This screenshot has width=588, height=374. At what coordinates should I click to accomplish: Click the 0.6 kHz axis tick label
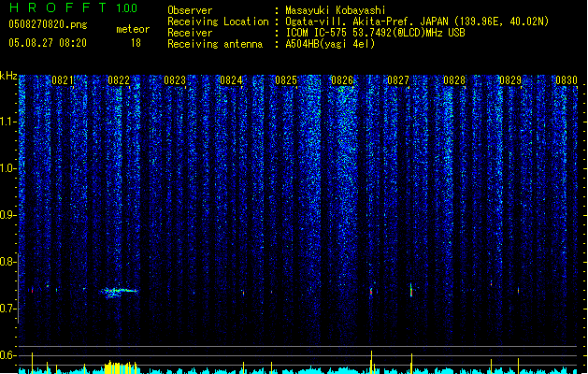coord(8,355)
